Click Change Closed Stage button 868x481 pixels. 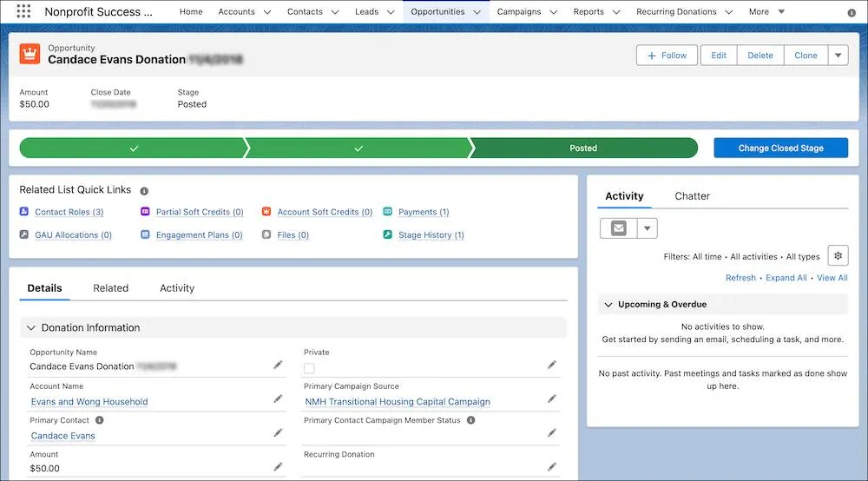pos(780,148)
